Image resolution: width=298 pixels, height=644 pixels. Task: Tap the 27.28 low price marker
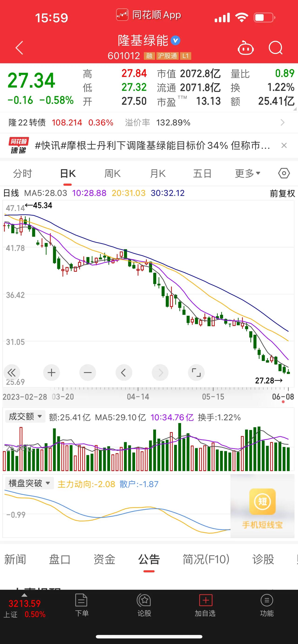(269, 380)
